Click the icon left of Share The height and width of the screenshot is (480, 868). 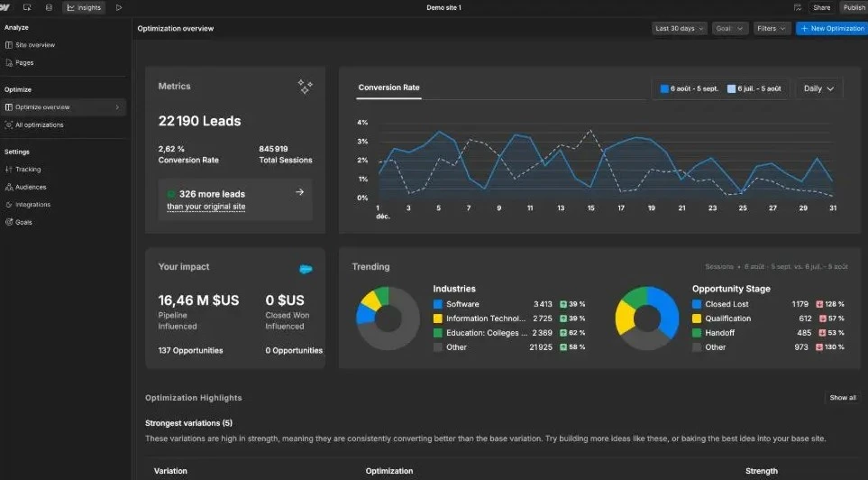click(797, 8)
